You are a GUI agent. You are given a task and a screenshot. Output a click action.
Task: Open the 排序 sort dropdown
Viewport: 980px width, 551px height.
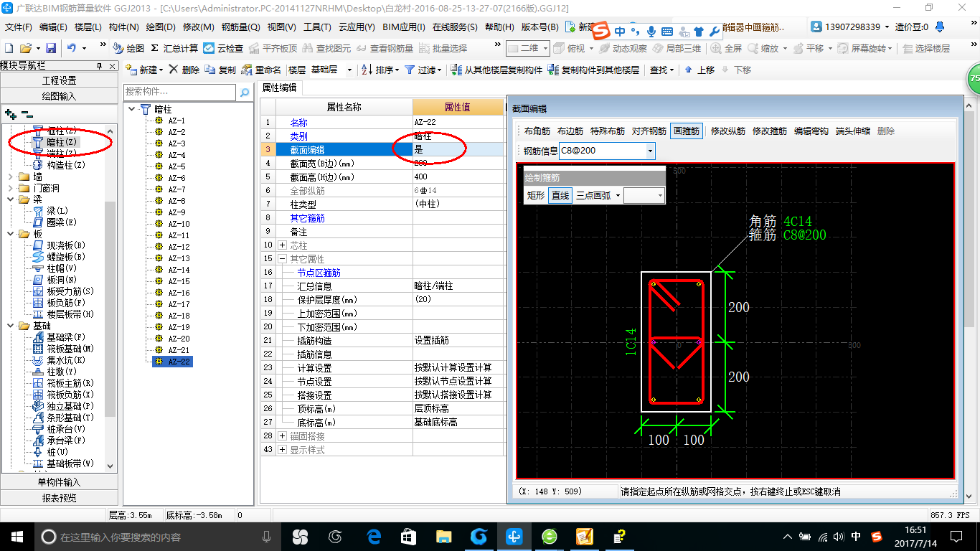(x=396, y=70)
